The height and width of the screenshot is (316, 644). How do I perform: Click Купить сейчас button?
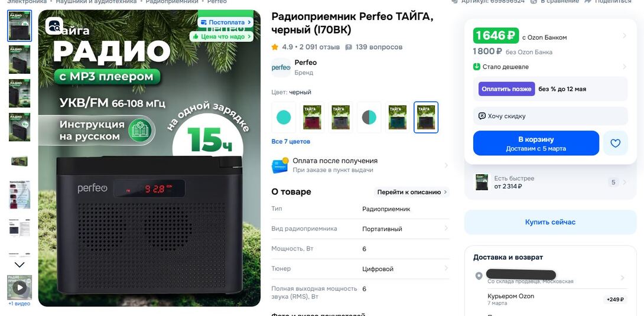[x=551, y=222]
